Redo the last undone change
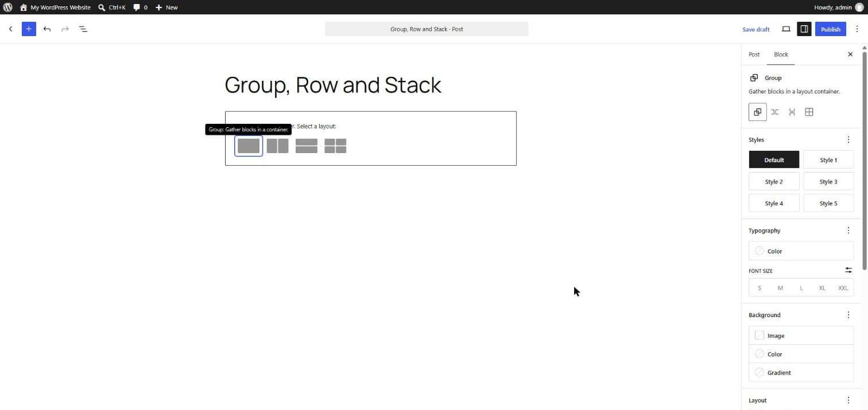Viewport: 868px width, 410px height. pyautogui.click(x=65, y=29)
